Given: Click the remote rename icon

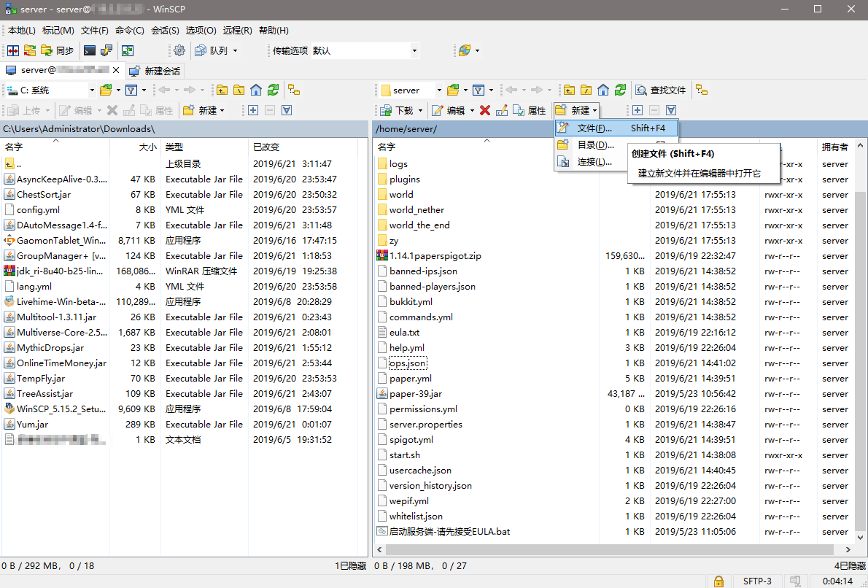Looking at the screenshot, I should 502,110.
